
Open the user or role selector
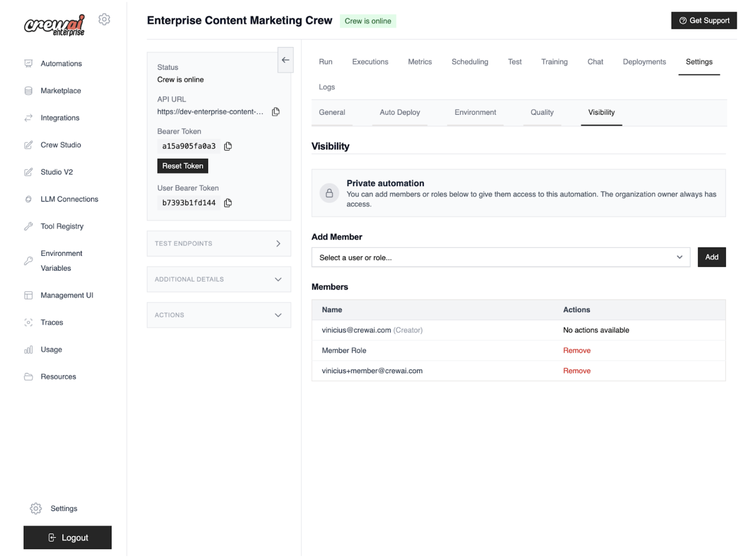(501, 257)
